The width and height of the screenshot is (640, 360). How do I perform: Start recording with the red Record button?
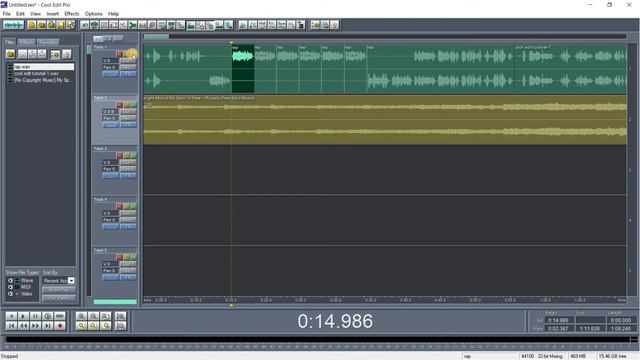tap(60, 326)
